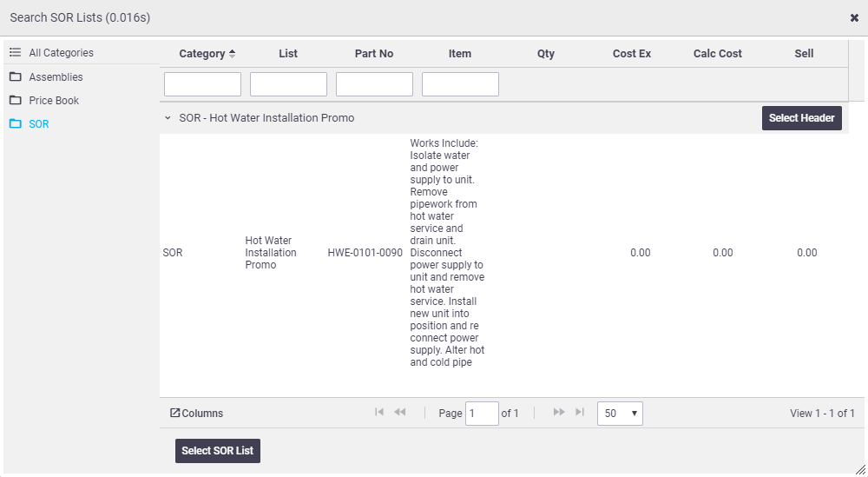Screen dimensions: 868x477
Task: Click the Select SOR List button
Action: (x=218, y=451)
